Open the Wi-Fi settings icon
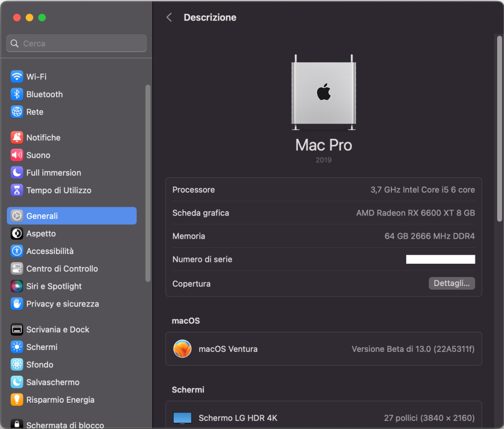This screenshot has height=429, width=504. [17, 77]
